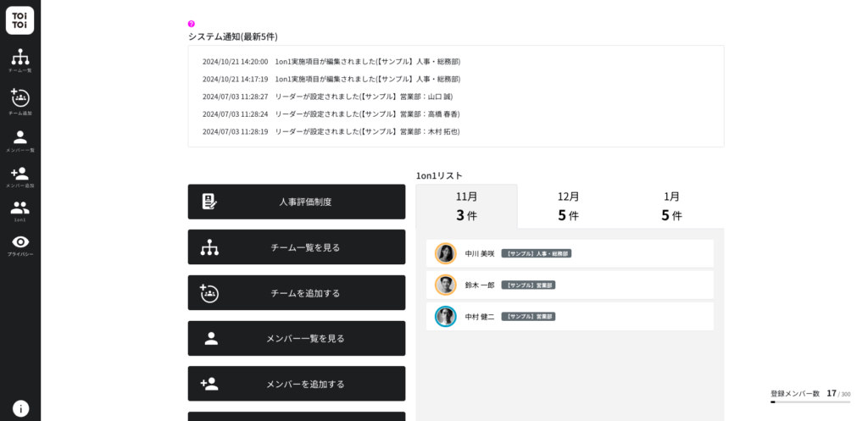Click the info icon at sidebar bottom

click(20, 408)
